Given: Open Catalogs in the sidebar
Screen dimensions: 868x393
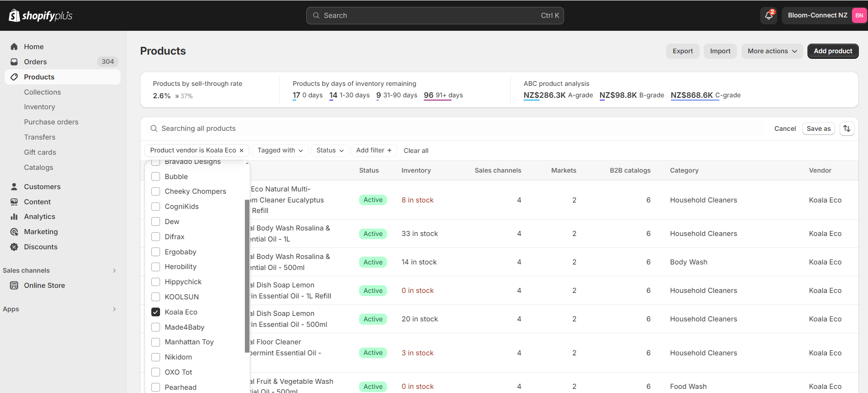Looking at the screenshot, I should (39, 168).
